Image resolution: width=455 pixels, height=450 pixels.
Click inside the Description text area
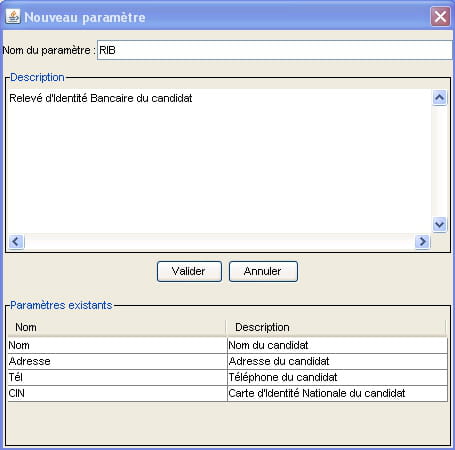pyautogui.click(x=219, y=161)
